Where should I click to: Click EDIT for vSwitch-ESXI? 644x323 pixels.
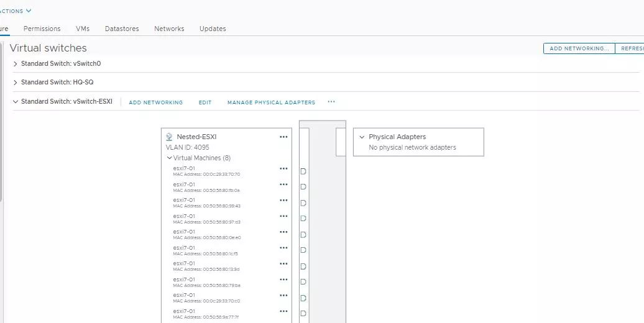tap(205, 102)
